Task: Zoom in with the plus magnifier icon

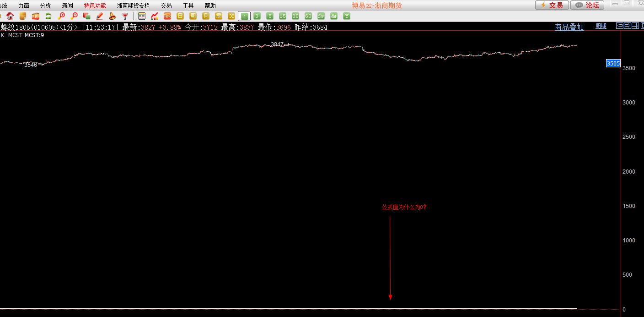Action: 61,16
